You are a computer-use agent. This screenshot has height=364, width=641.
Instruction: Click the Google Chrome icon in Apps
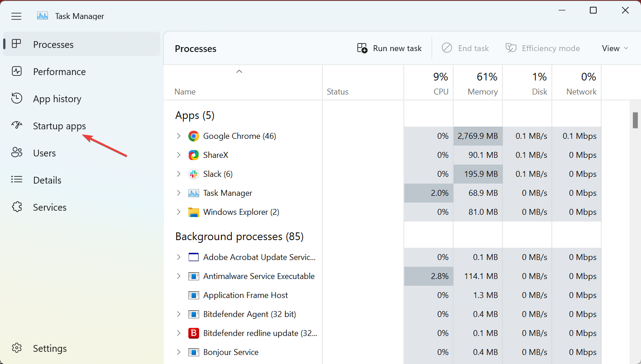[x=194, y=136]
